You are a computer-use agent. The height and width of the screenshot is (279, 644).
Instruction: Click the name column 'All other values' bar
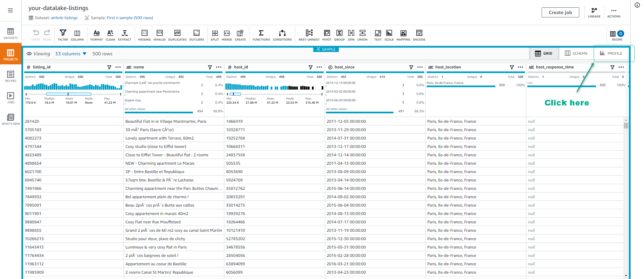point(159,112)
